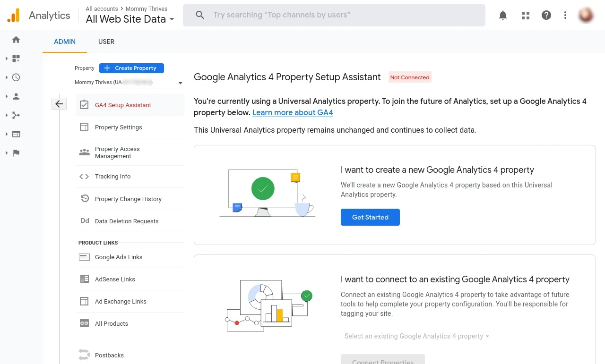Click the Property Access Management people icon

point(84,152)
